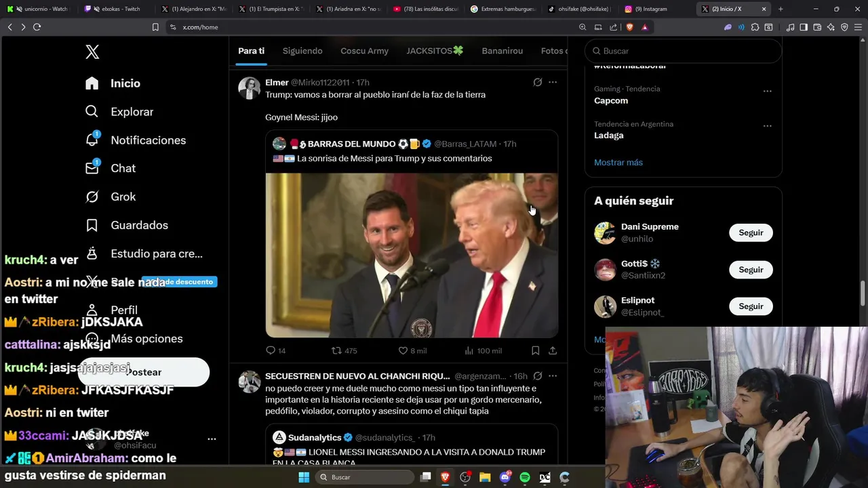Open Grok from the sidebar
Image resolution: width=868 pixels, height=488 pixels.
[x=111, y=197]
